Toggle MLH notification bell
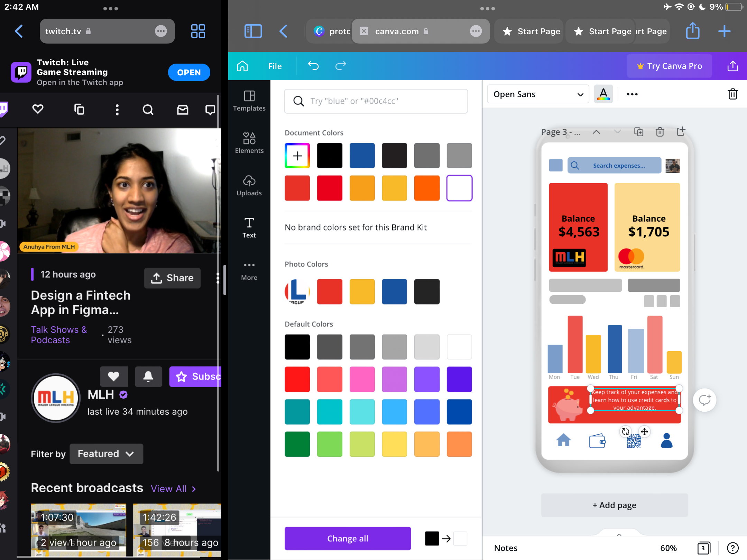This screenshot has width=747, height=560. click(148, 376)
